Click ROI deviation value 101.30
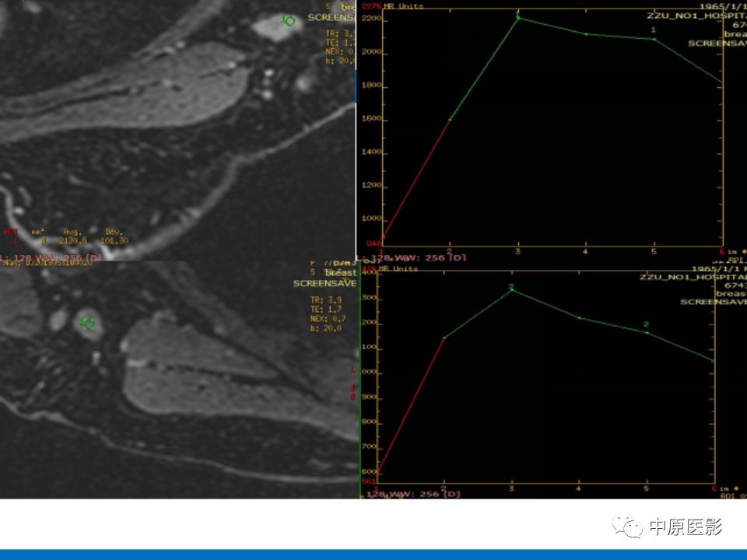This screenshot has width=747, height=560. tap(114, 241)
